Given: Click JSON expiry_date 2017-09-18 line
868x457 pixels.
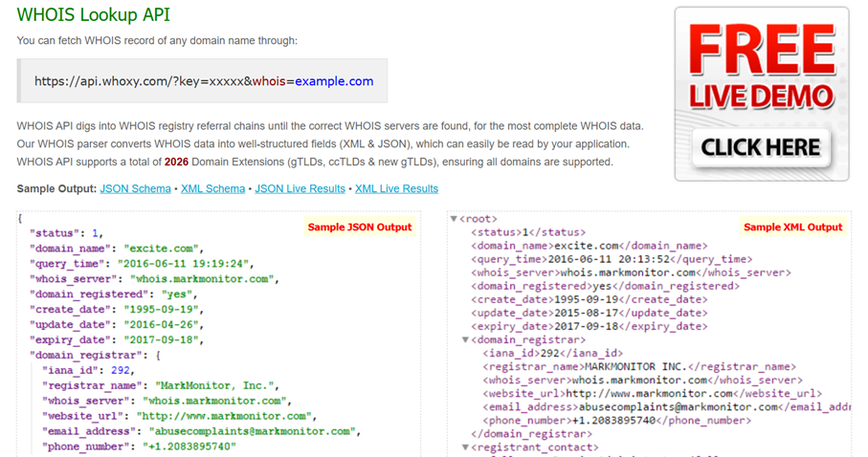Looking at the screenshot, I should pos(117,339).
